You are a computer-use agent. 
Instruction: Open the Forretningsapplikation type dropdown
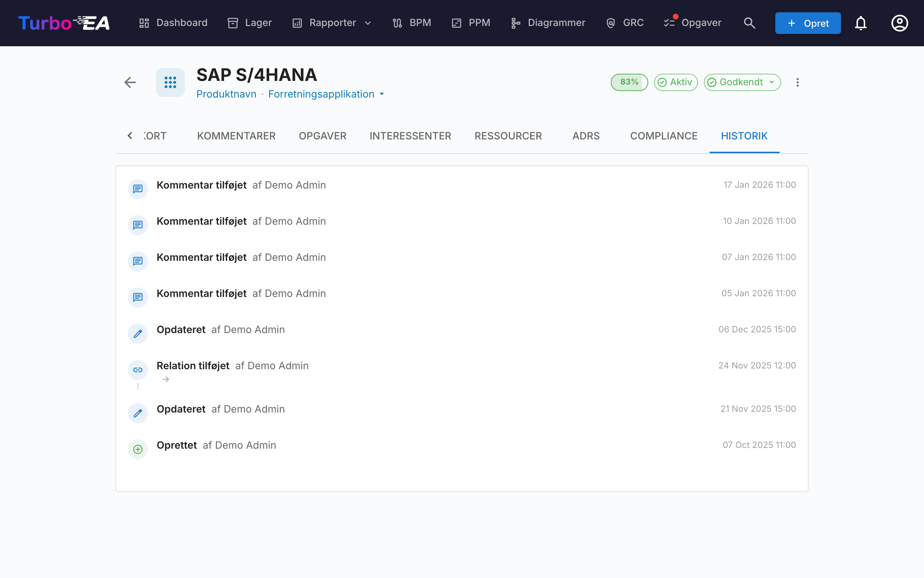pos(326,94)
